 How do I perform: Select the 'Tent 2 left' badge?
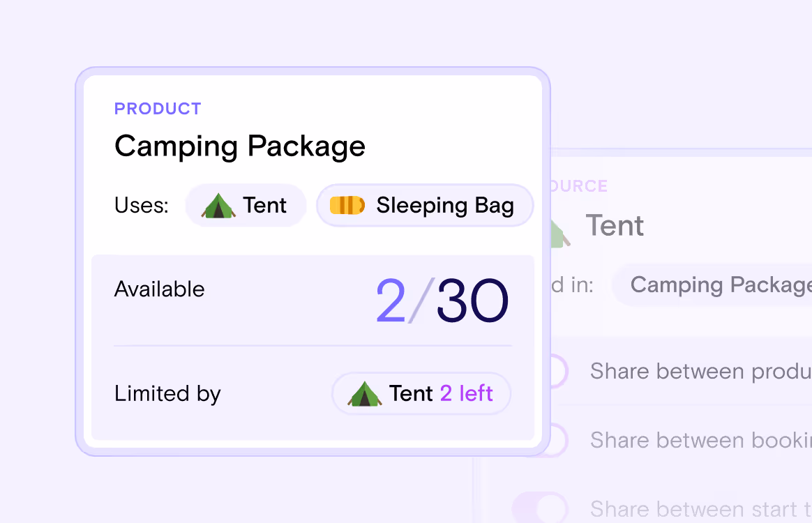[x=421, y=393]
